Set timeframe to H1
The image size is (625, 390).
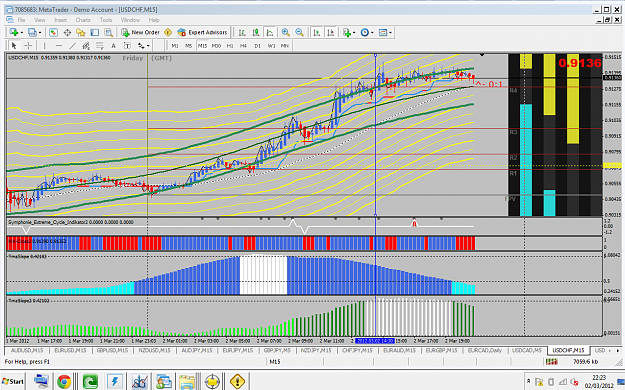[x=230, y=46]
